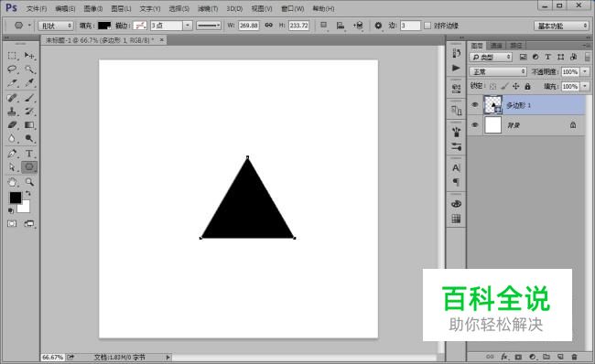Open layer fill slider dropdown arrow
The height and width of the screenshot is (364, 595).
(x=585, y=86)
